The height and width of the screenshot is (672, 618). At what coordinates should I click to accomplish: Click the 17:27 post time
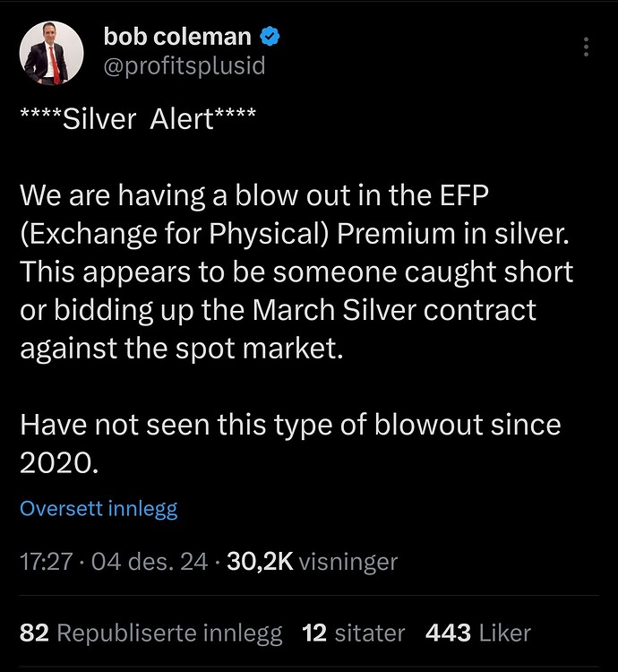pos(43,562)
